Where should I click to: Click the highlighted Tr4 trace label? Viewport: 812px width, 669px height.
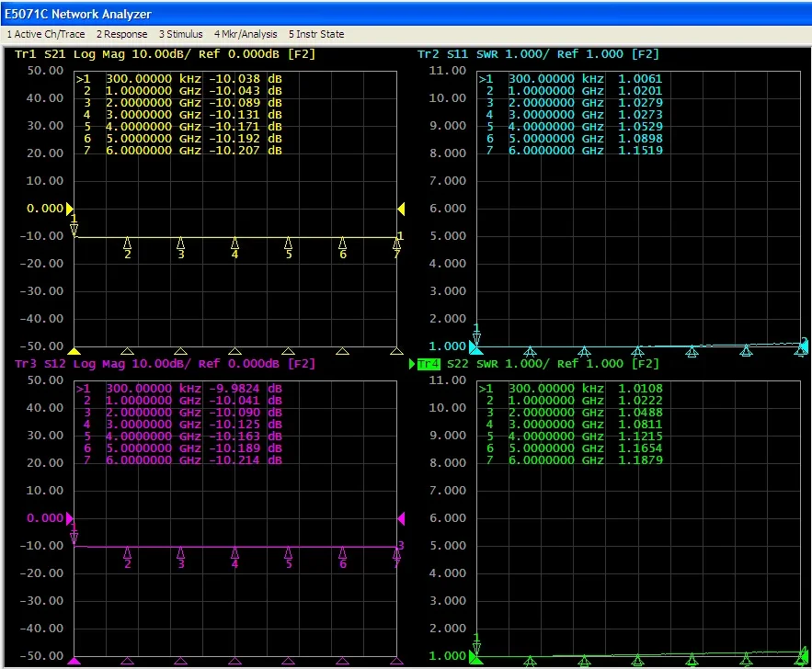[429, 364]
